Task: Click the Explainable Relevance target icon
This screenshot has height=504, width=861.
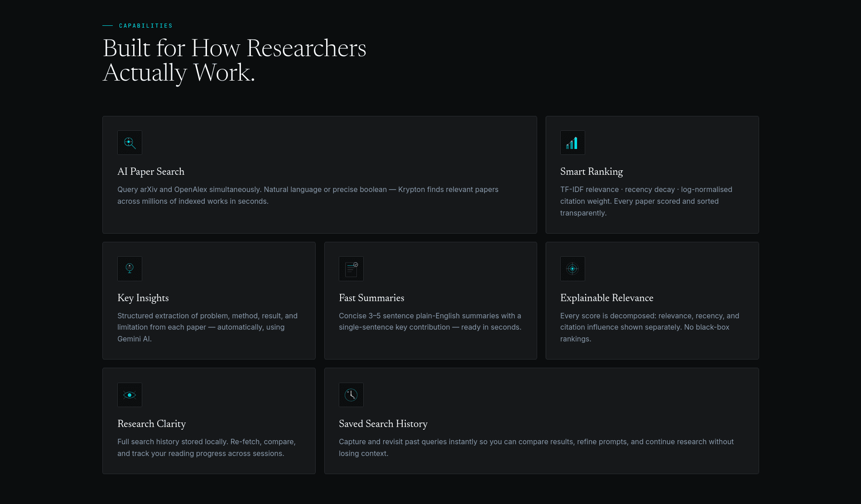Action: (x=572, y=269)
